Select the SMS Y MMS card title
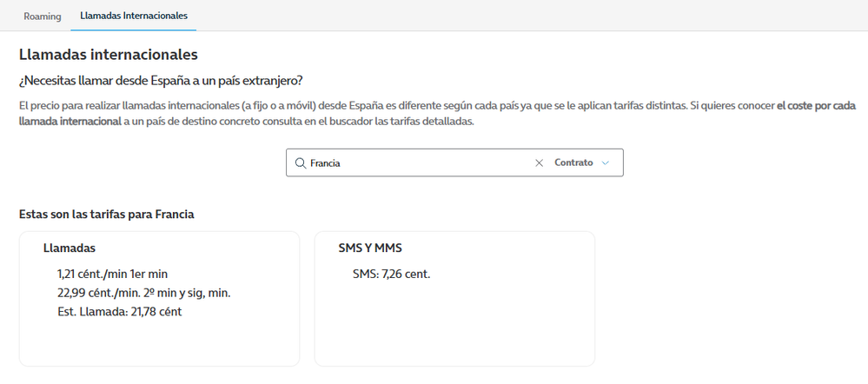This screenshot has height=384, width=868. point(370,248)
